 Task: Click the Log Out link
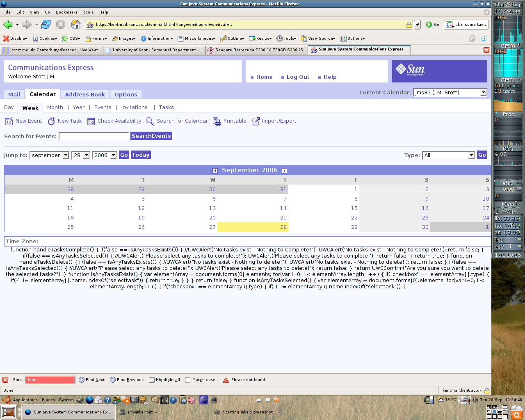pos(298,77)
